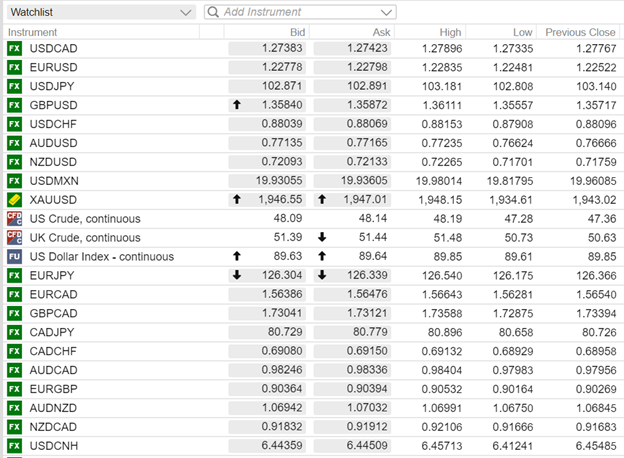Image resolution: width=624 pixels, height=458 pixels.
Task: Click the CFD icon beside US Crude
Action: coord(14,218)
